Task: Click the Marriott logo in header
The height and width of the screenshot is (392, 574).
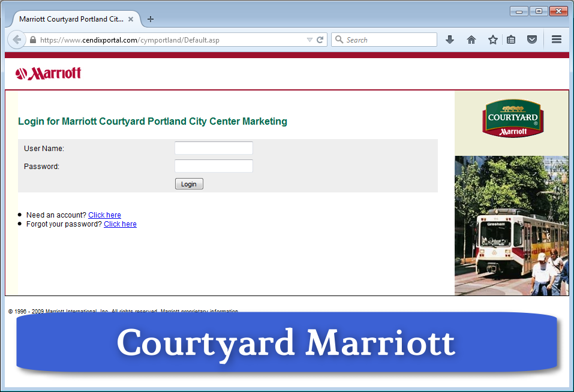Action: pyautogui.click(x=48, y=73)
